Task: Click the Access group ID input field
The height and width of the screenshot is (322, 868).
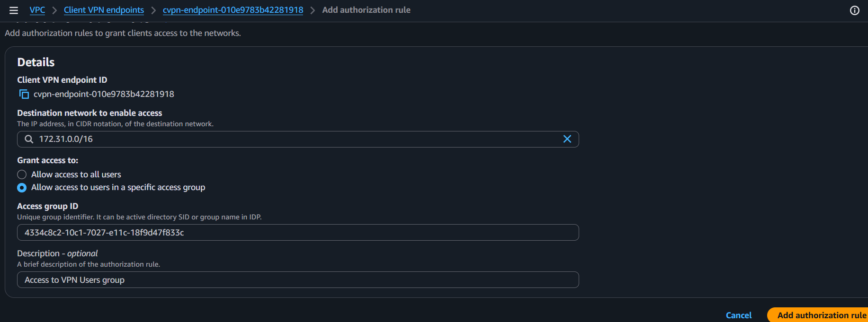Action: 297,232
